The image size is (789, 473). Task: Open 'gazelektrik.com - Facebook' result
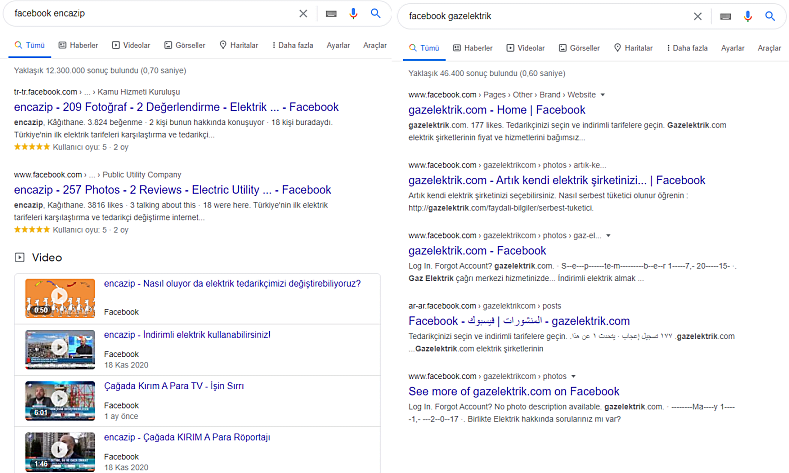coord(477,251)
